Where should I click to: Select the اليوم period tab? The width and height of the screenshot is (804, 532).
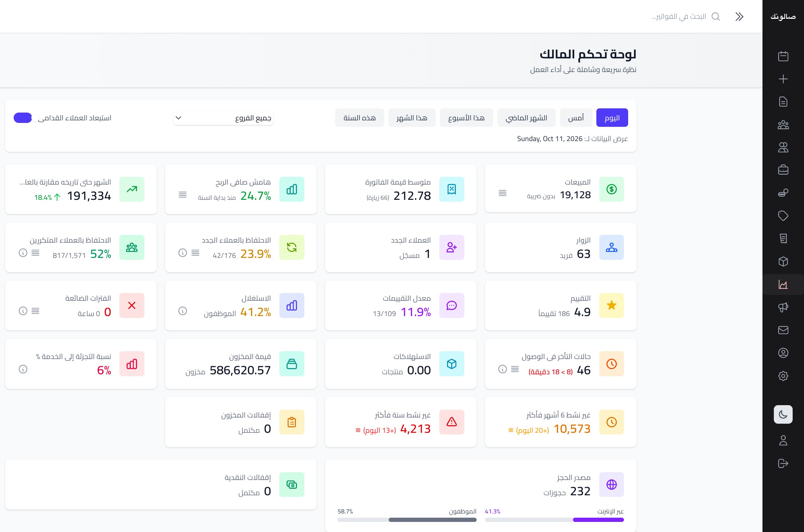(x=612, y=118)
